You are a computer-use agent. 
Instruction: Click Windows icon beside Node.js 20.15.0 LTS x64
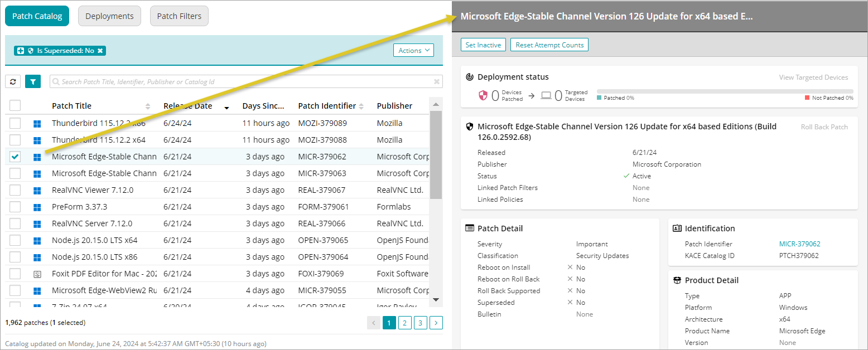click(x=37, y=241)
